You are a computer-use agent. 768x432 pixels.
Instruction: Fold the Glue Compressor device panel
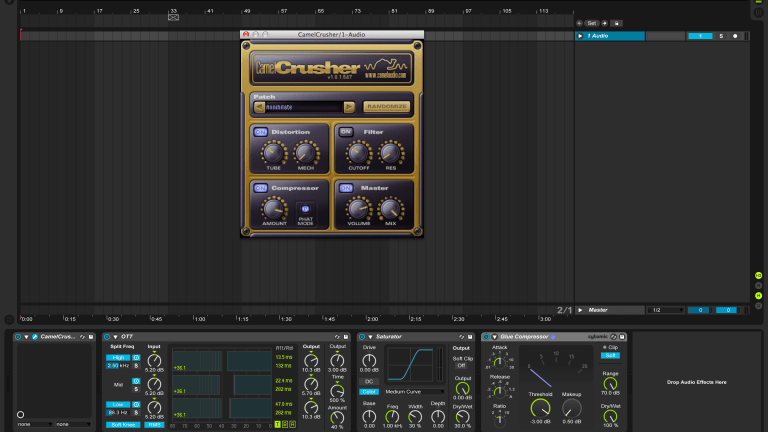495,337
